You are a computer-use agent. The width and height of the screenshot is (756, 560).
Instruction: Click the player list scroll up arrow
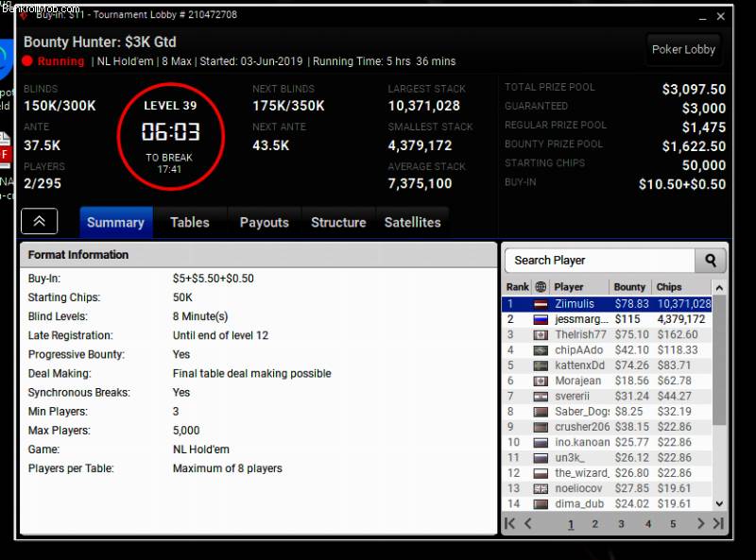[x=719, y=288]
